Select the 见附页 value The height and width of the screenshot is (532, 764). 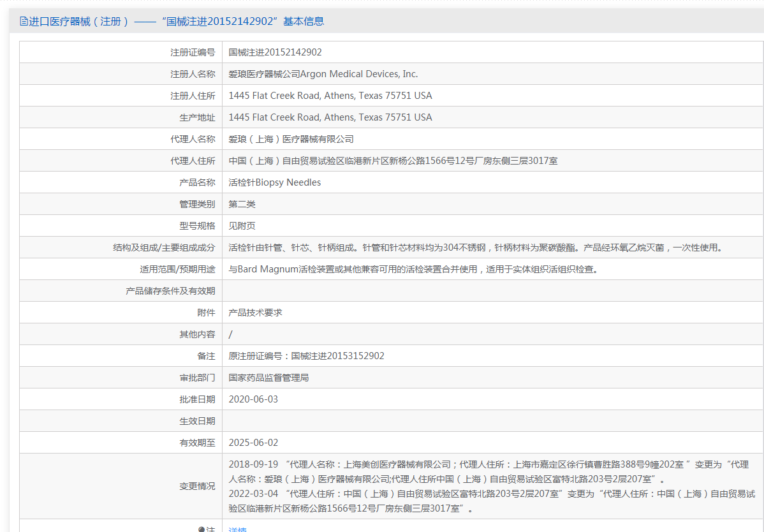pyautogui.click(x=242, y=226)
